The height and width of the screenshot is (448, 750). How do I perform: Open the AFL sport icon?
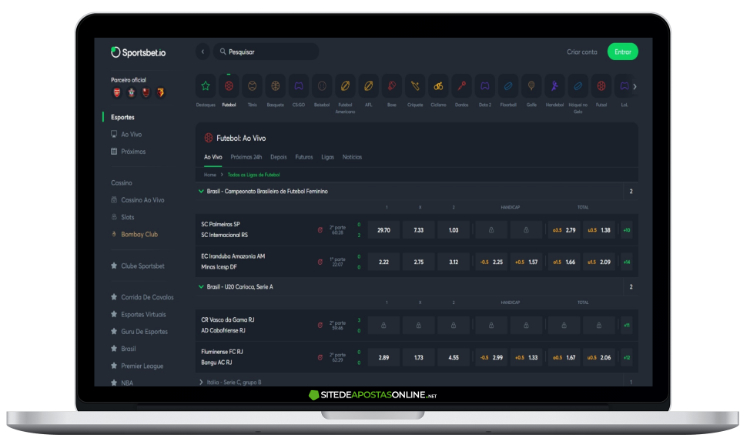pos(368,87)
